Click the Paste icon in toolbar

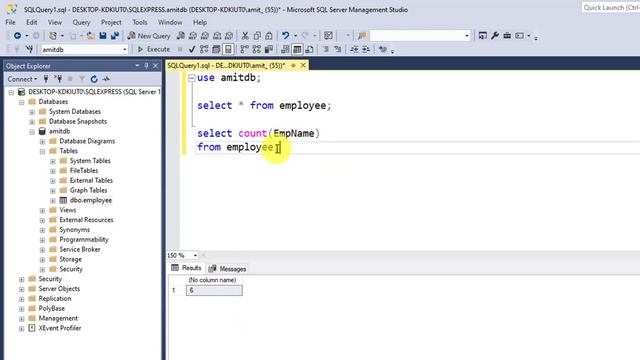coord(269,36)
